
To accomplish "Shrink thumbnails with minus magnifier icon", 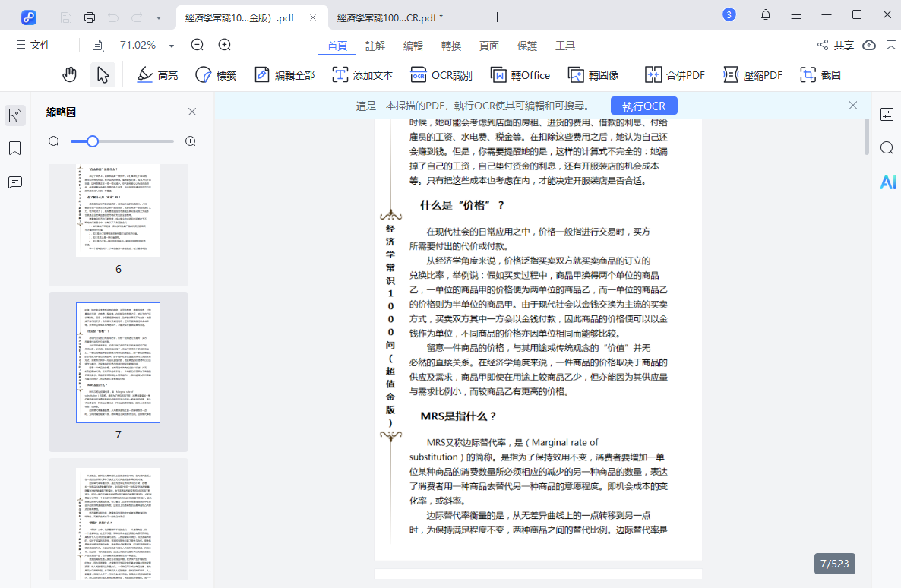I will click(x=54, y=141).
